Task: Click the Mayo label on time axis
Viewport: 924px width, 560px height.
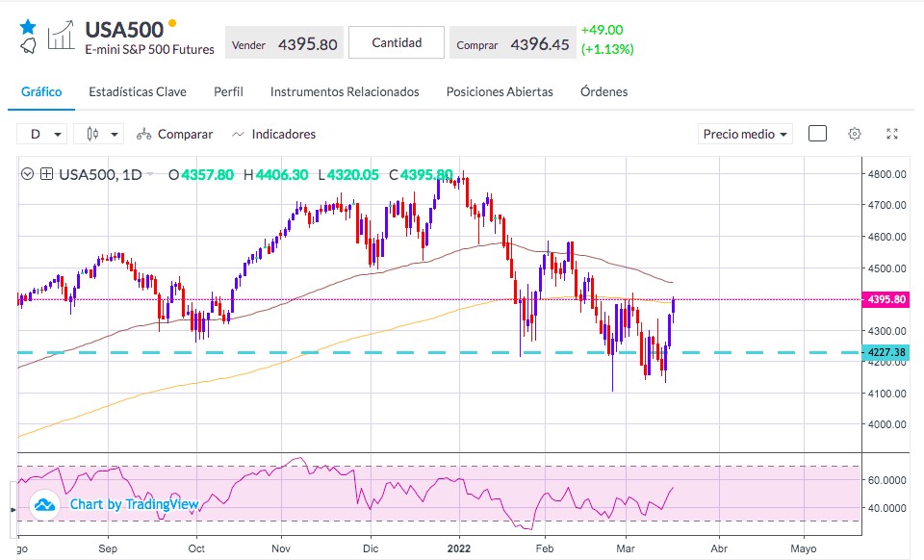Action: [x=803, y=548]
